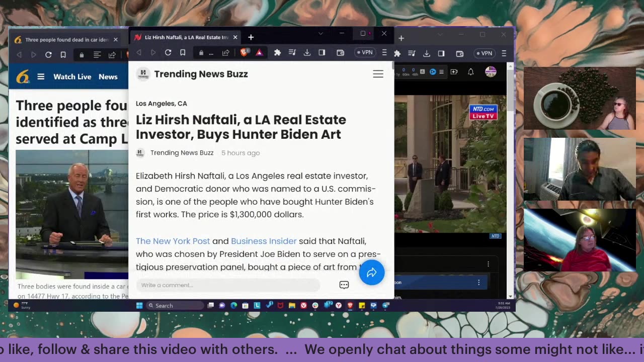Image resolution: width=644 pixels, height=362 pixels.
Task: Open Downloads in the front window toolbar
Action: point(307,53)
